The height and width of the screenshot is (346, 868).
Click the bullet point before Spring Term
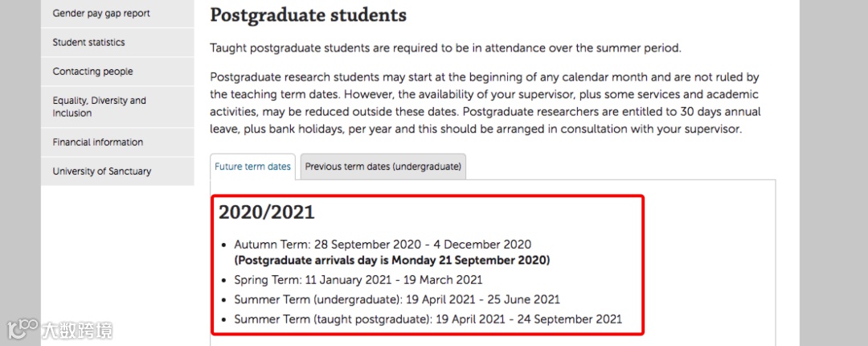(x=223, y=280)
